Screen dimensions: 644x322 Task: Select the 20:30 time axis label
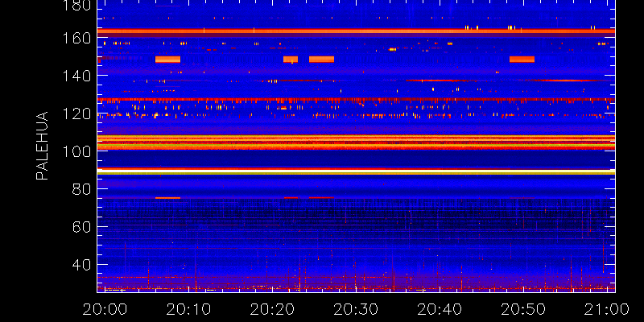click(356, 309)
